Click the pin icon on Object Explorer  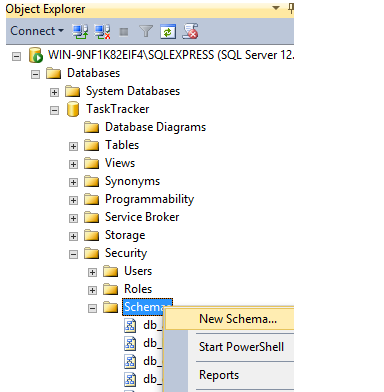(291, 8)
